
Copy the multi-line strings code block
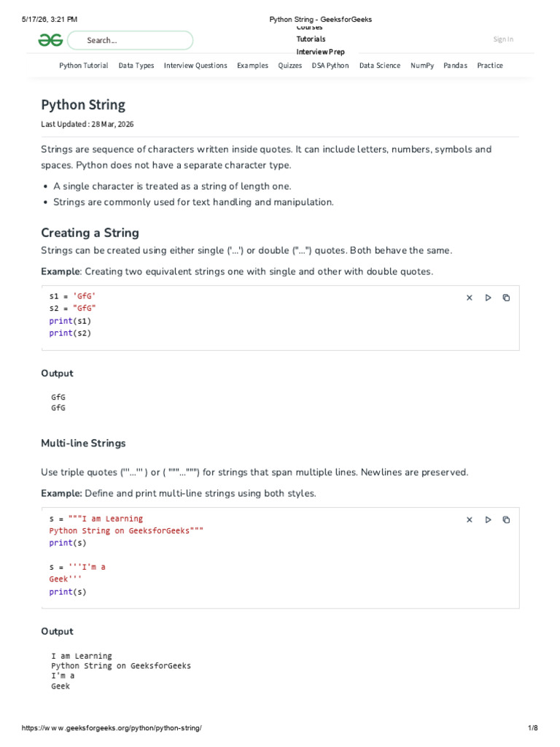[x=506, y=519]
